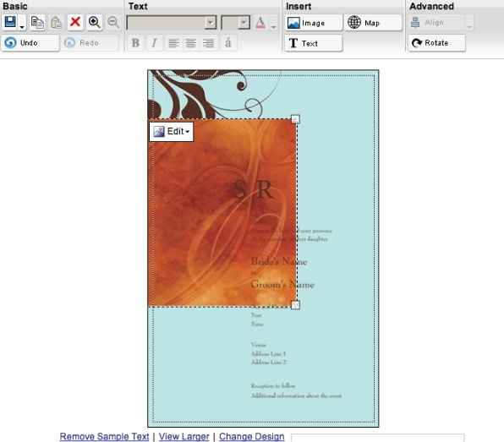504x442 pixels.
Task: Insert an Image
Action: point(314,23)
